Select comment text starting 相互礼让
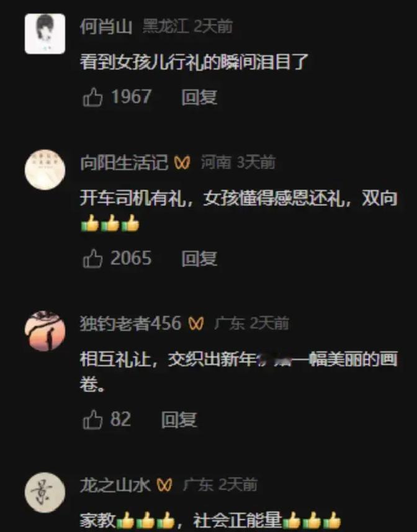This screenshot has width=417, height=532. pos(239,371)
